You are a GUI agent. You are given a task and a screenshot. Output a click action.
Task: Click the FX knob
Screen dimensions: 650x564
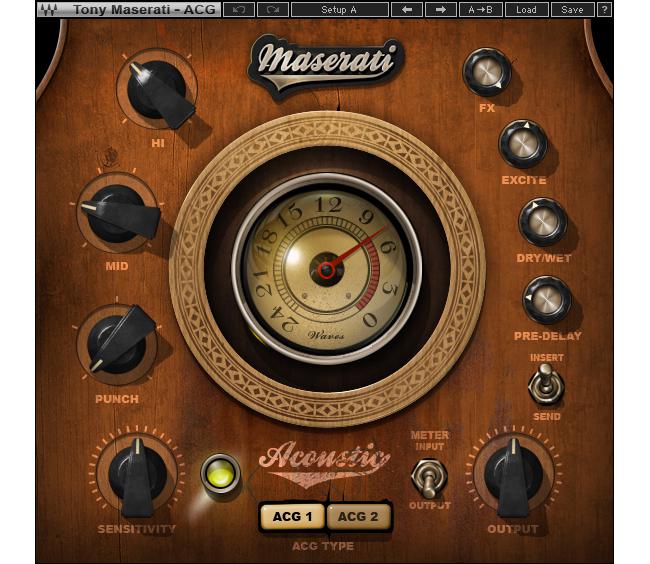487,72
